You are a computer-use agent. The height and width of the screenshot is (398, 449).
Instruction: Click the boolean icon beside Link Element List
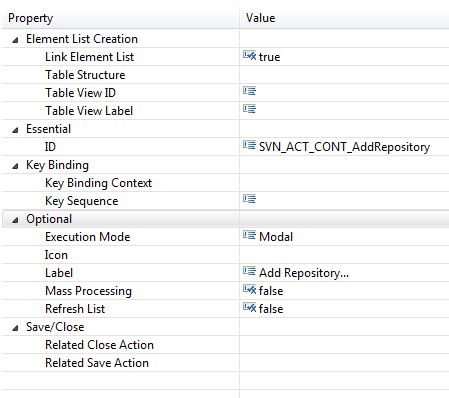(x=249, y=56)
